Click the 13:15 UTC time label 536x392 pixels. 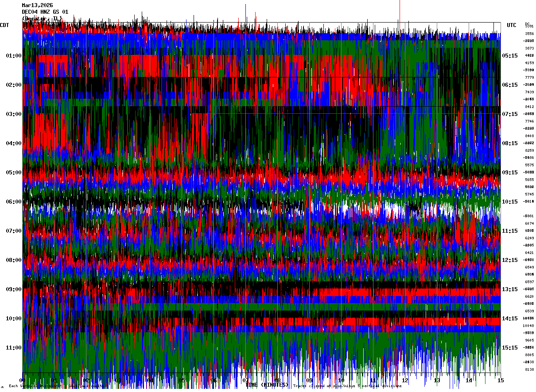[x=510, y=289]
